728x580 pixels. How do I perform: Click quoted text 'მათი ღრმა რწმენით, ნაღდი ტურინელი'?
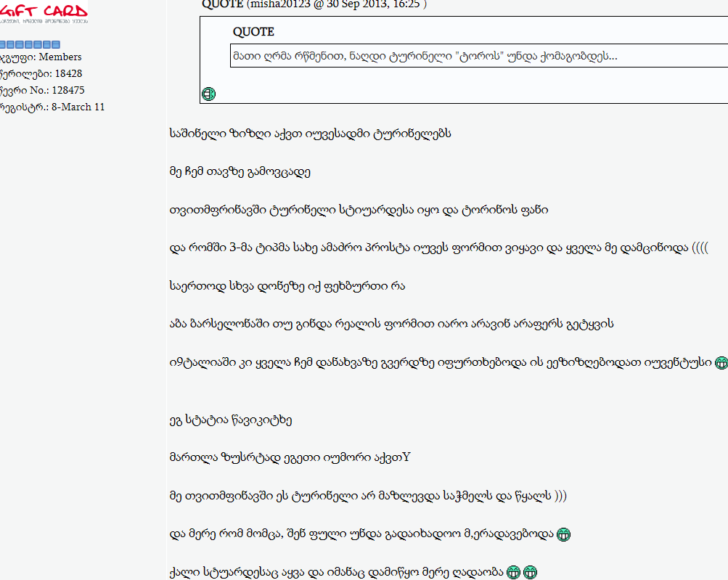coord(342,56)
